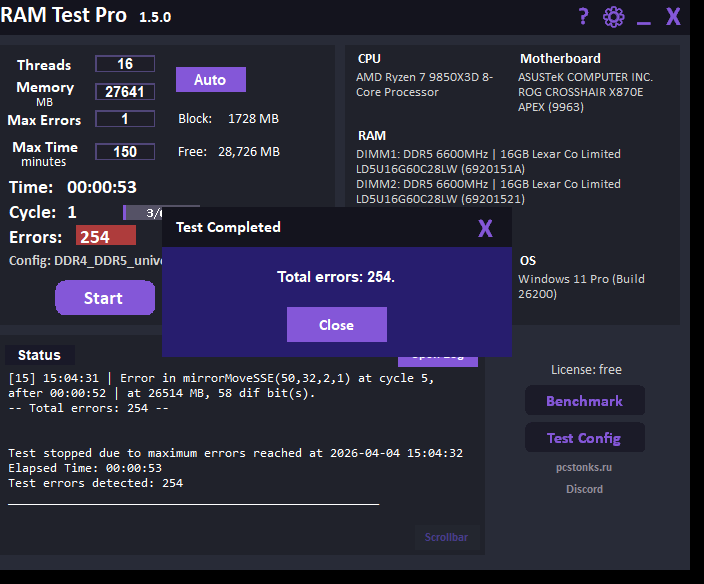The width and height of the screenshot is (704, 584).
Task: Click the License: free text
Action: (586, 369)
